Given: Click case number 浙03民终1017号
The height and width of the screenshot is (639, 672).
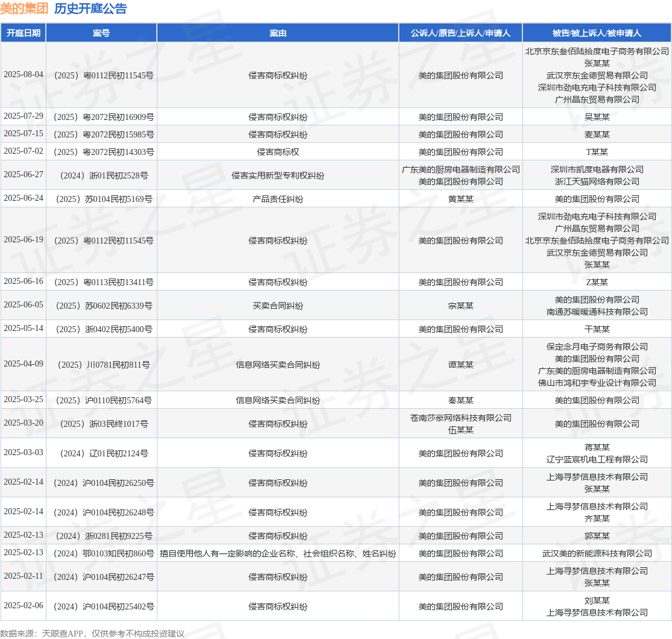Looking at the screenshot, I should pyautogui.click(x=104, y=424).
